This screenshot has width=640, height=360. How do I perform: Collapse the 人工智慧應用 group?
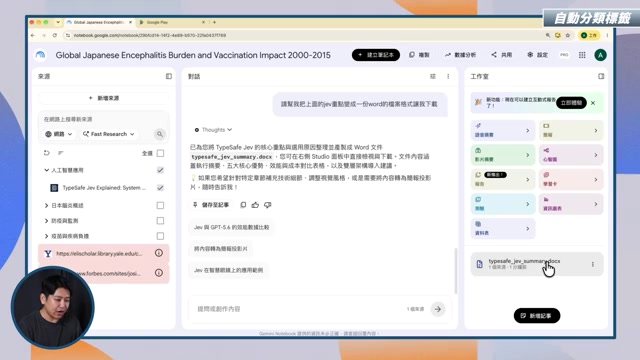[46, 170]
